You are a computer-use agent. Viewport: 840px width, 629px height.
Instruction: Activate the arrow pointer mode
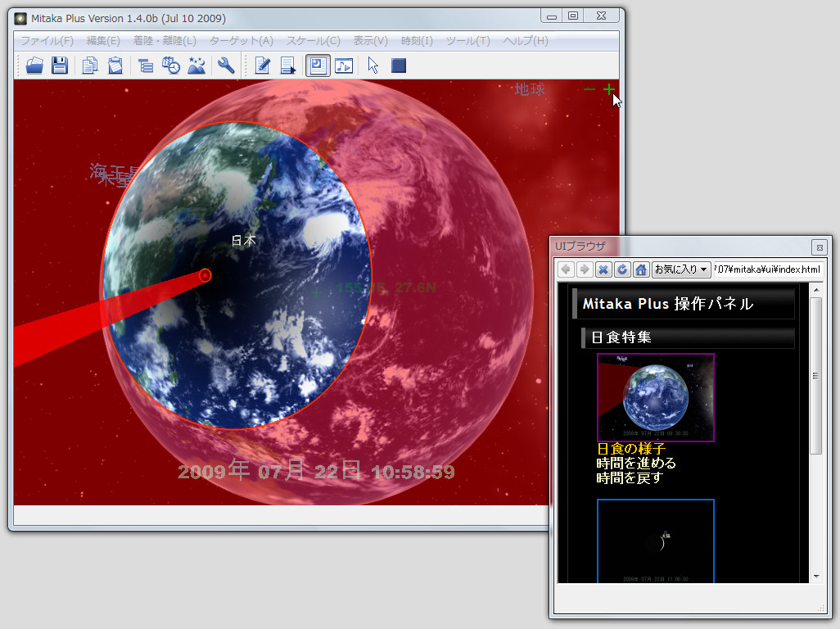371,66
